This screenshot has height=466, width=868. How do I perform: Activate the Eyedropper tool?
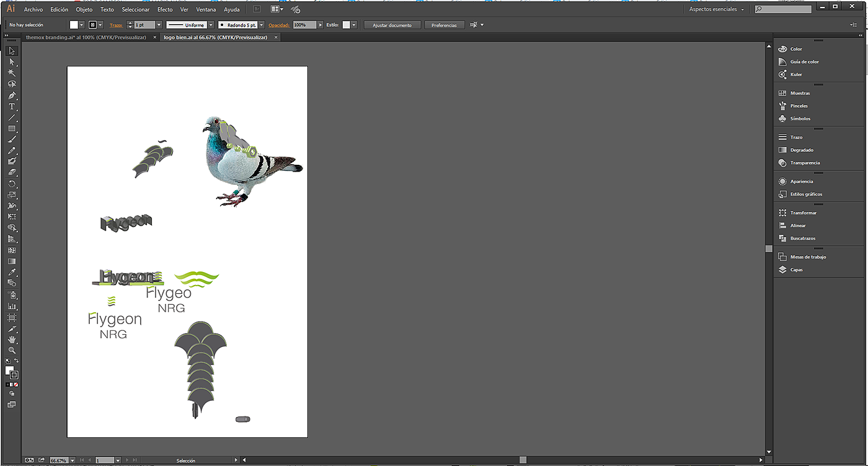pos(12,272)
